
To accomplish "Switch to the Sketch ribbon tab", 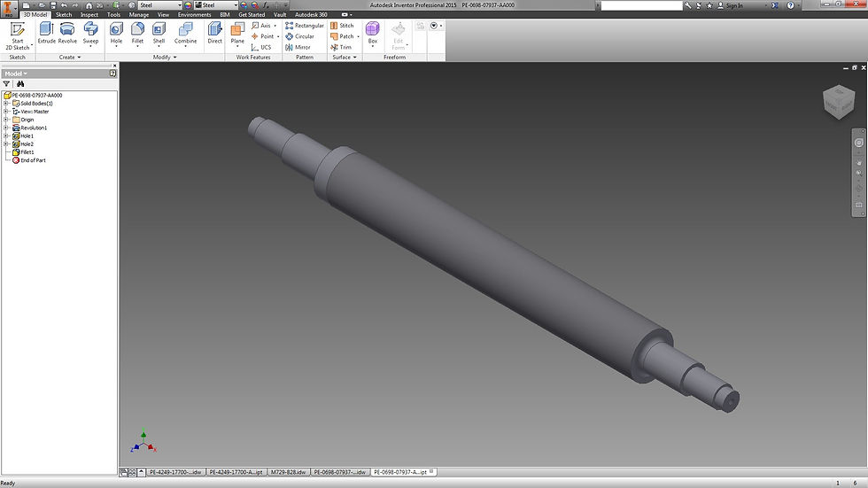I will pyautogui.click(x=64, y=14).
